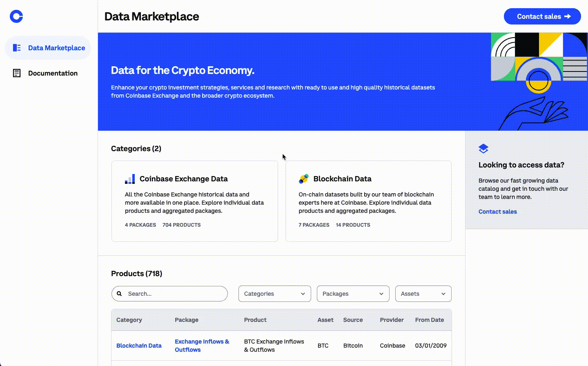Click the Product column header
The image size is (588, 366).
pos(255,320)
